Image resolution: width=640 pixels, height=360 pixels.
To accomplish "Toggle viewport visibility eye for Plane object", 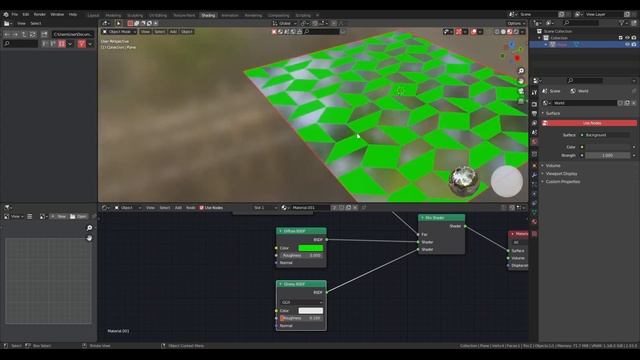I will point(627,44).
